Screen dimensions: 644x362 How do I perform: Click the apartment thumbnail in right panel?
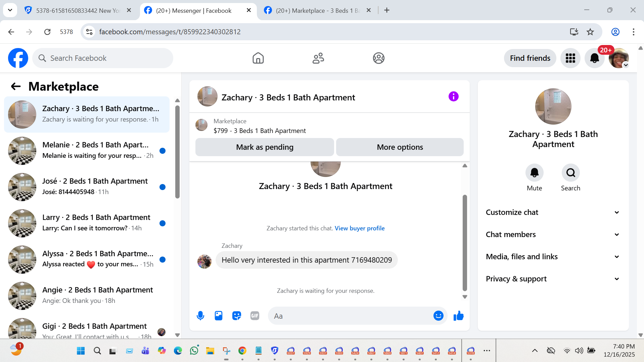(553, 106)
